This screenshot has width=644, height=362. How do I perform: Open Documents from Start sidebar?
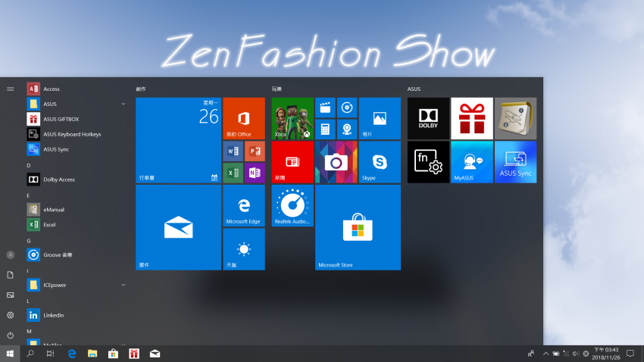tap(11, 275)
